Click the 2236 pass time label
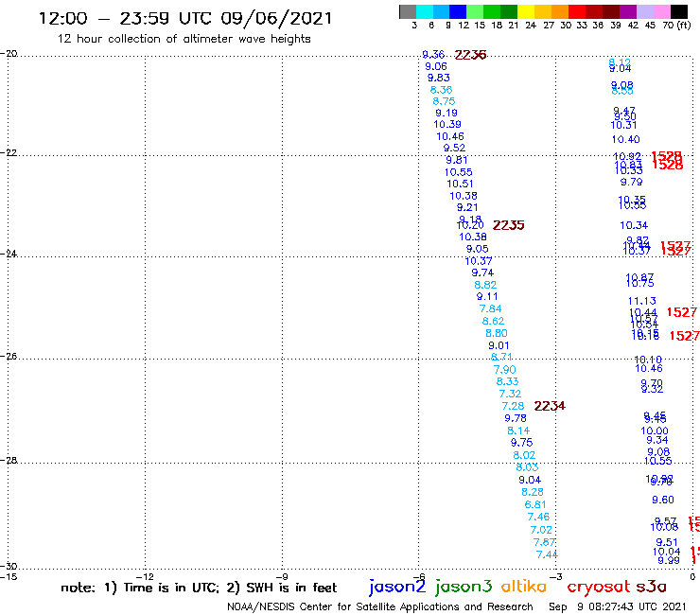Image resolution: width=700 pixels, height=615 pixels. click(470, 55)
